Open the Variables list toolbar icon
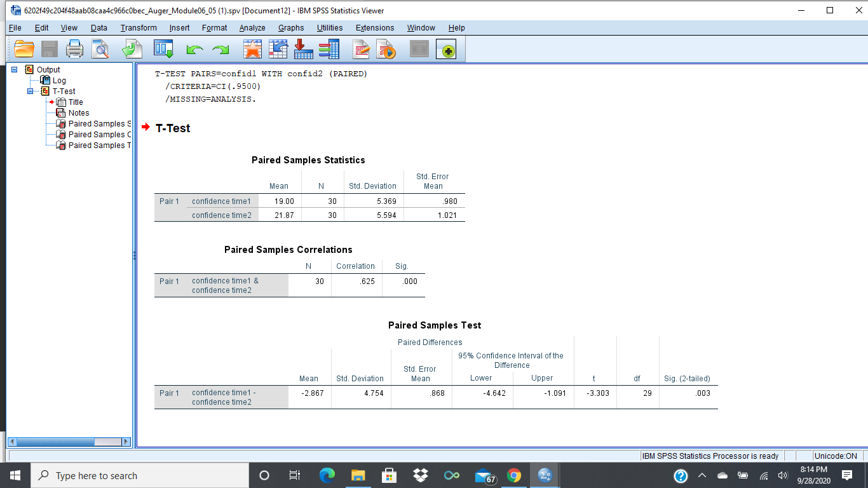This screenshot has height=488, width=868. [330, 49]
